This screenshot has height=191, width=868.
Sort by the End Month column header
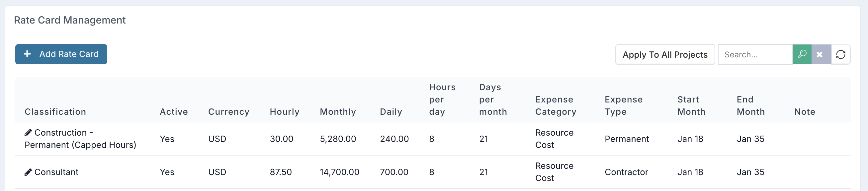coord(750,105)
